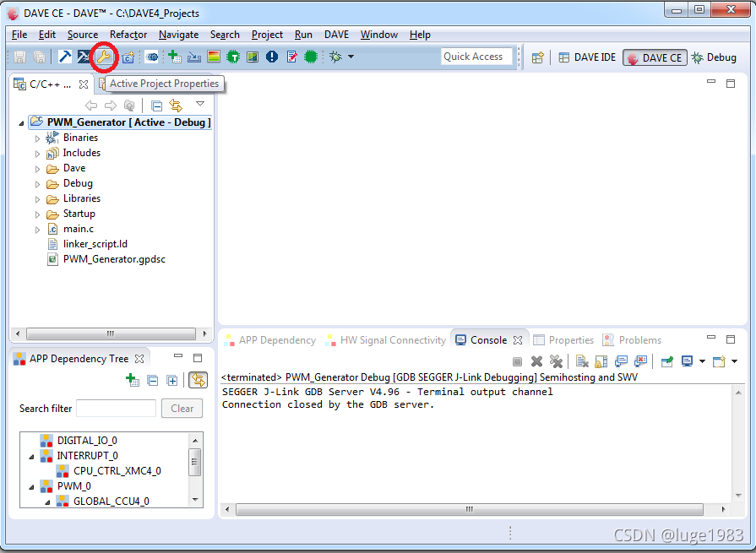The width and height of the screenshot is (756, 553).
Task: Switch to the Properties tab
Action: [563, 340]
